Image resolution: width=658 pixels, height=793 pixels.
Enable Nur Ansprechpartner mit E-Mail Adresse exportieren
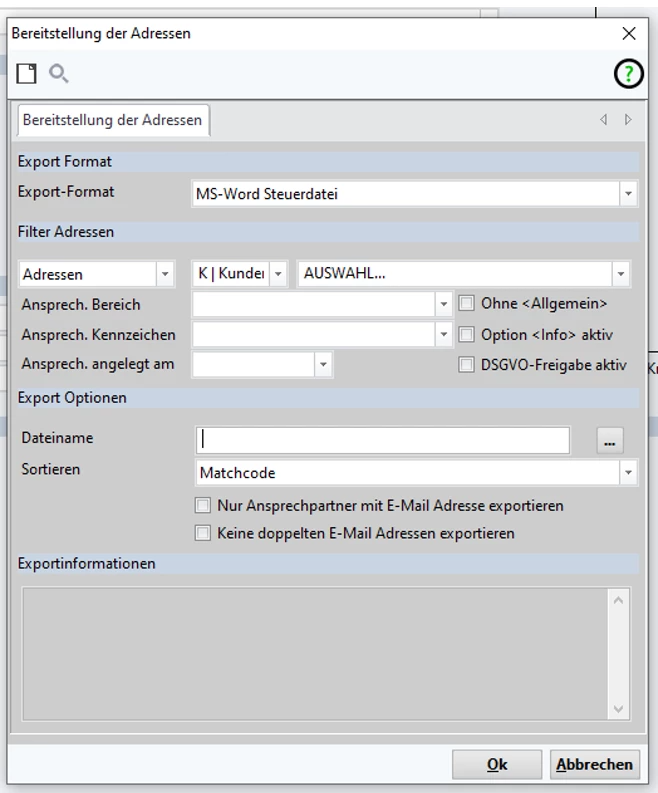(204, 506)
